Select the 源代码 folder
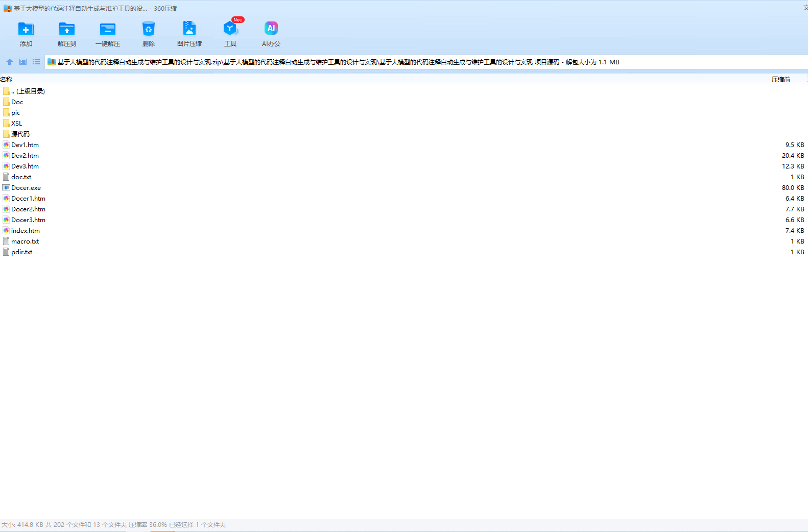Image resolution: width=808 pixels, height=532 pixels. [x=20, y=134]
